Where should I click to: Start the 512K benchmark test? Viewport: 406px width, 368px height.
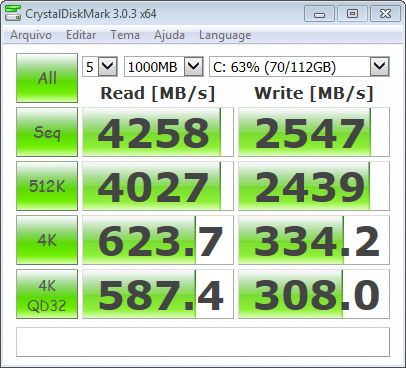(47, 186)
